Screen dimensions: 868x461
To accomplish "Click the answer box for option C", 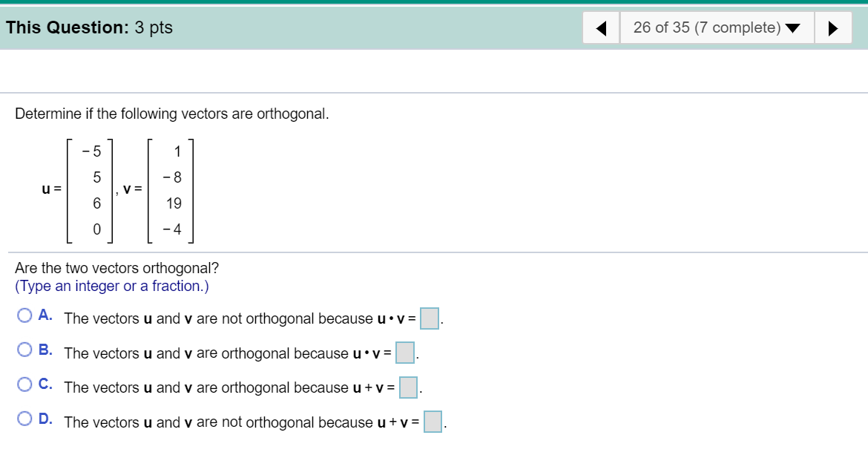I will point(408,388).
